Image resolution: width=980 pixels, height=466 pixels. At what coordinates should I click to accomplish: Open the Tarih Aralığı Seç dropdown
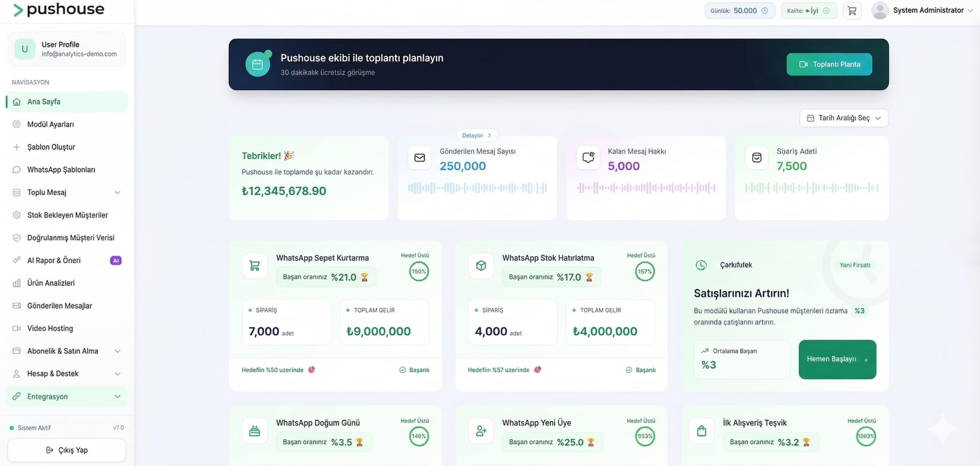point(844,118)
